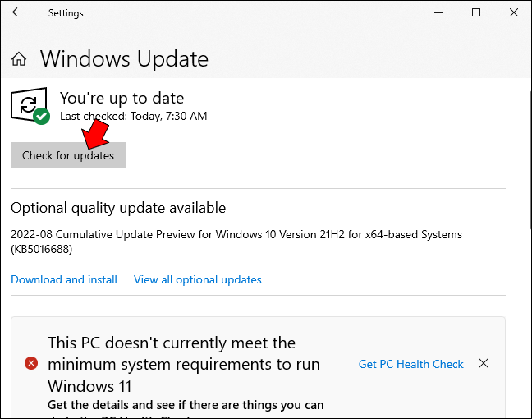The width and height of the screenshot is (532, 419).
Task: Click the Check for updates button
Action: 68,154
